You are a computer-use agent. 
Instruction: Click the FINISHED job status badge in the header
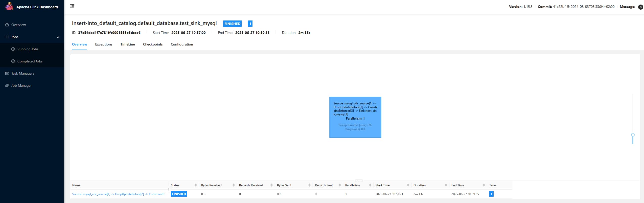[x=232, y=24]
